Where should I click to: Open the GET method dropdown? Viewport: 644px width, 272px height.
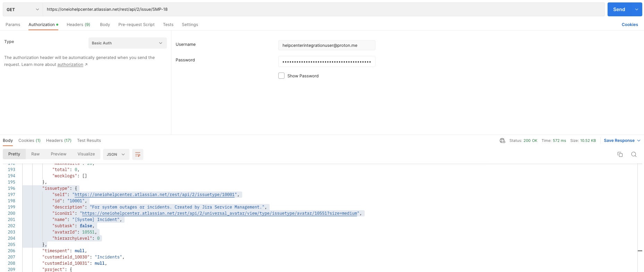tap(23, 9)
